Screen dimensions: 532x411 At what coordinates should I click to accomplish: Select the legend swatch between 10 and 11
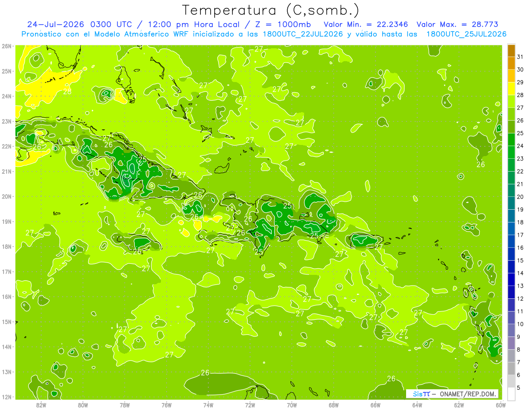point(511,317)
